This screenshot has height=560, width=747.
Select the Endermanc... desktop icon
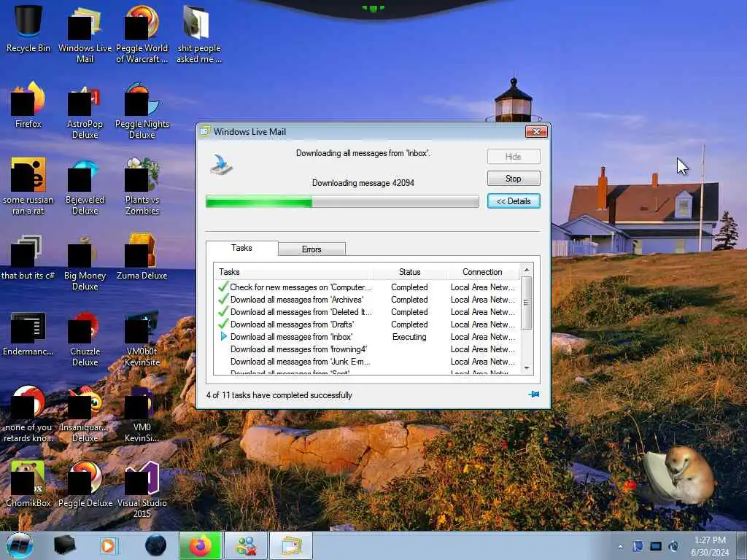pyautogui.click(x=28, y=334)
